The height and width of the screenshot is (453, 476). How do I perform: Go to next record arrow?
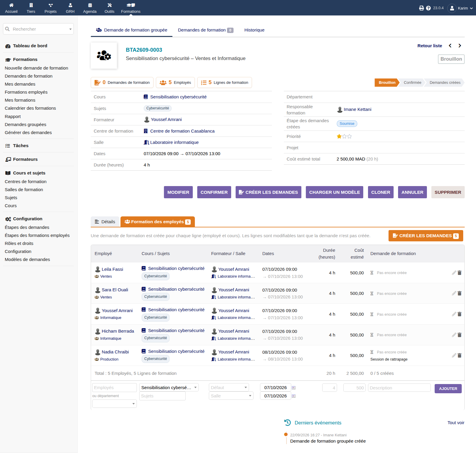[x=460, y=45]
